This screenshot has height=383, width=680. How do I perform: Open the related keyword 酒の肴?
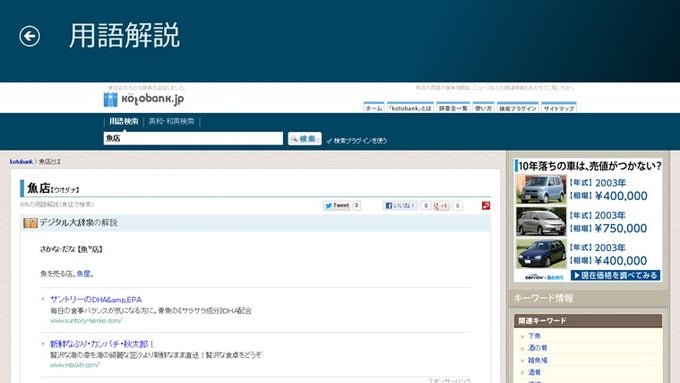click(538, 348)
